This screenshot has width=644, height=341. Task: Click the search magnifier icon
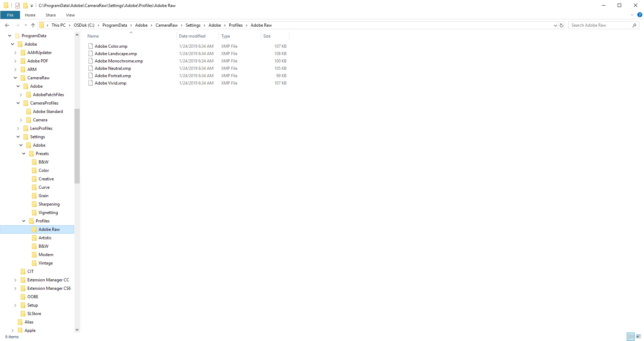click(634, 25)
